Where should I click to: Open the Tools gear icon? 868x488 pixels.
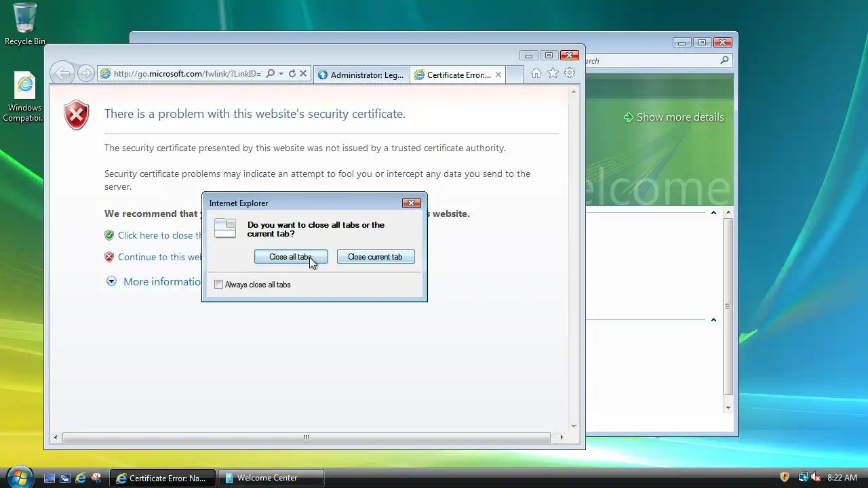(570, 73)
